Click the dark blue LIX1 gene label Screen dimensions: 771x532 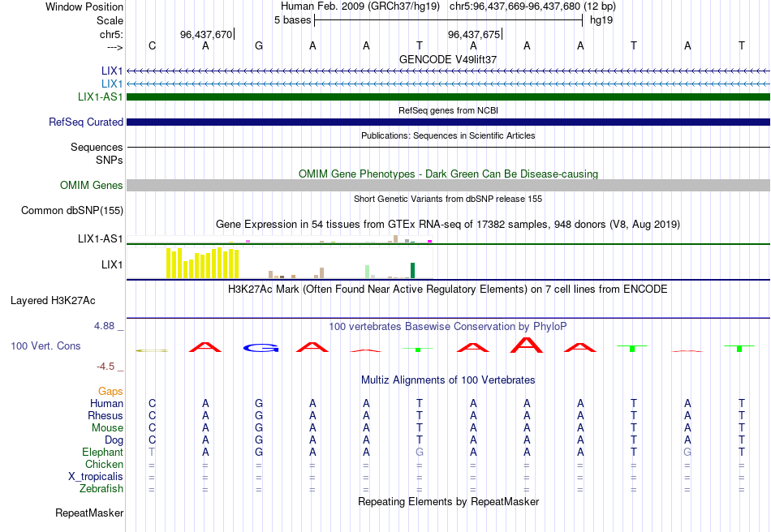(x=112, y=71)
